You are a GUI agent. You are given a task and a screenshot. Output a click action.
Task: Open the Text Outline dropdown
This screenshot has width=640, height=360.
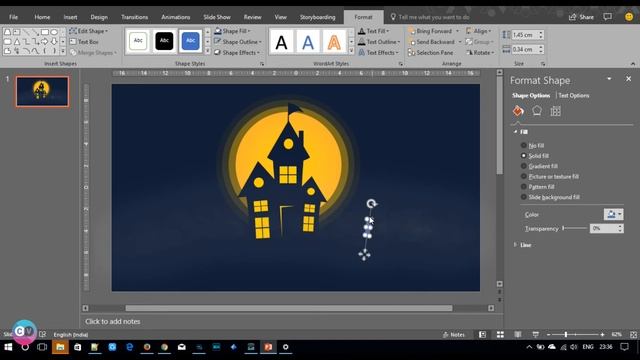(379, 42)
